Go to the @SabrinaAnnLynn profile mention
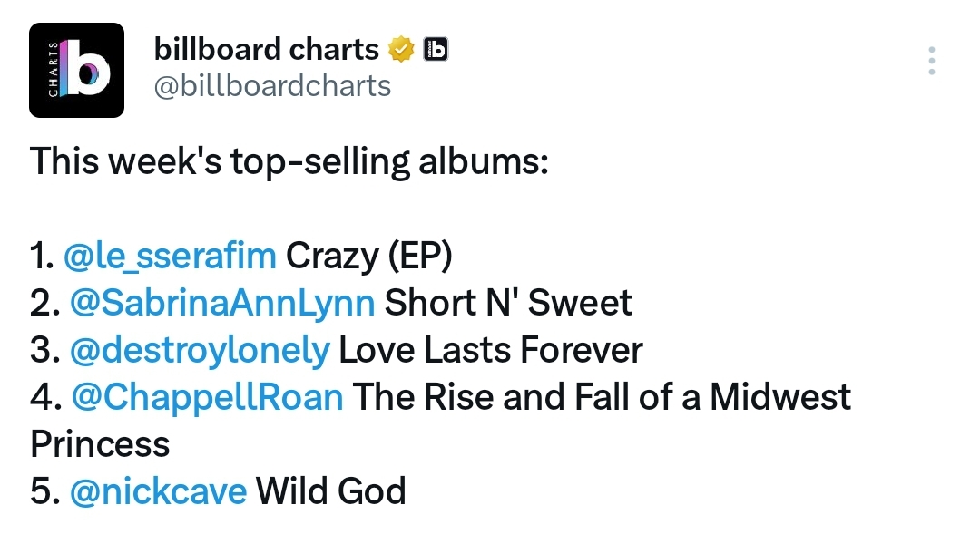980x534 pixels. coord(222,303)
